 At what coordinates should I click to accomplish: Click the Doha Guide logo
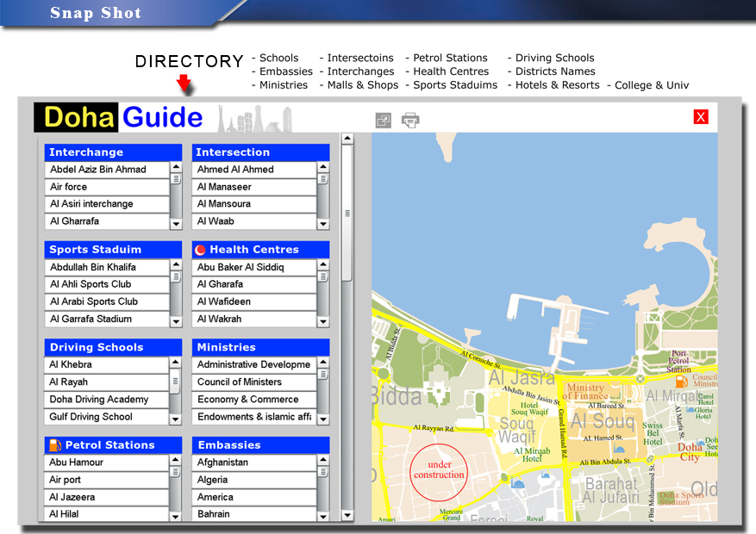119,117
